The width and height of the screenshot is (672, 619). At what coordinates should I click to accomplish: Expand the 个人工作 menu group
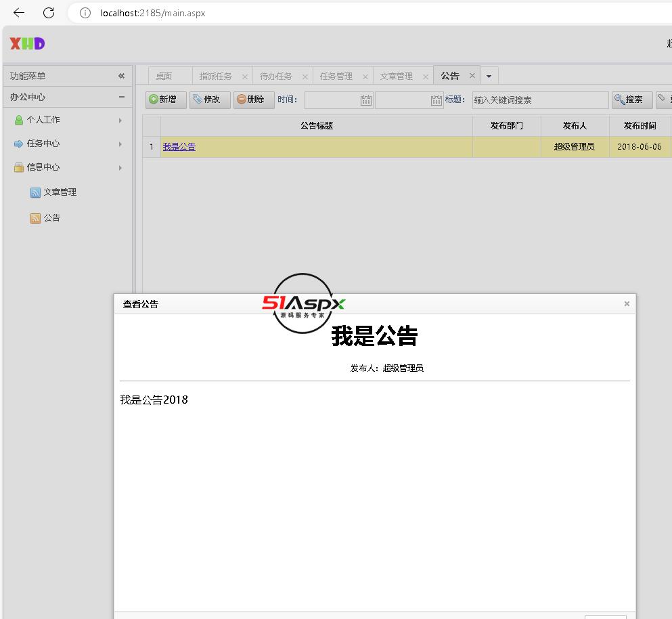coord(68,120)
